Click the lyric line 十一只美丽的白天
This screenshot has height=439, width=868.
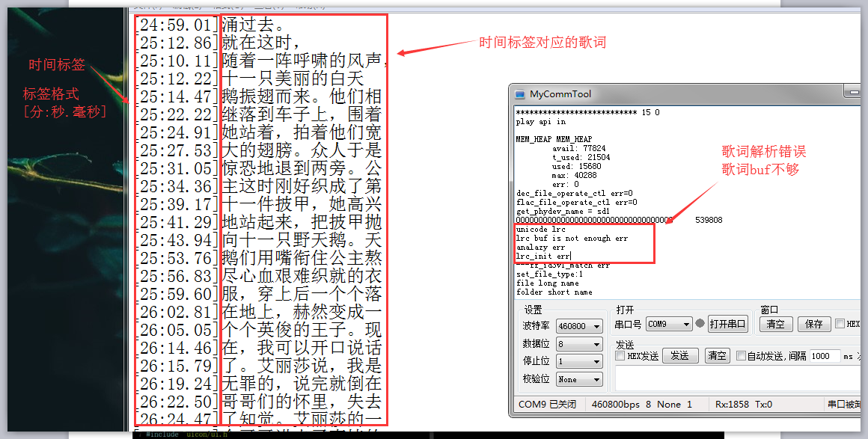(293, 79)
